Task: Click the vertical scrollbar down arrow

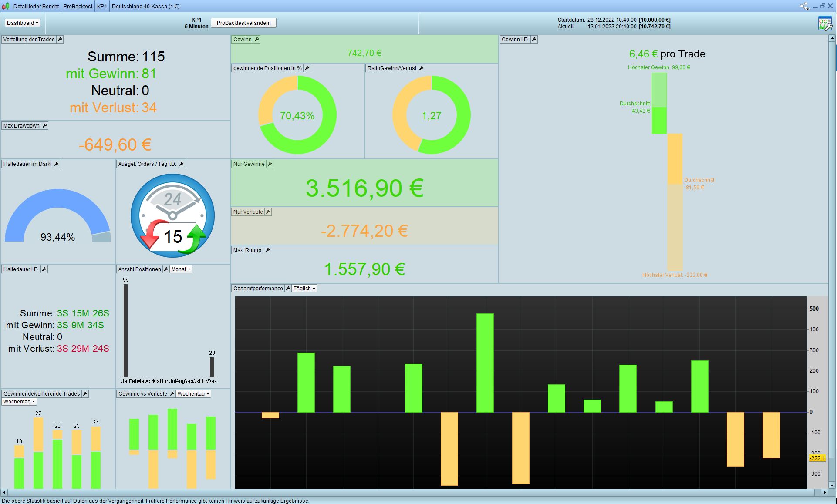Action: (832, 485)
